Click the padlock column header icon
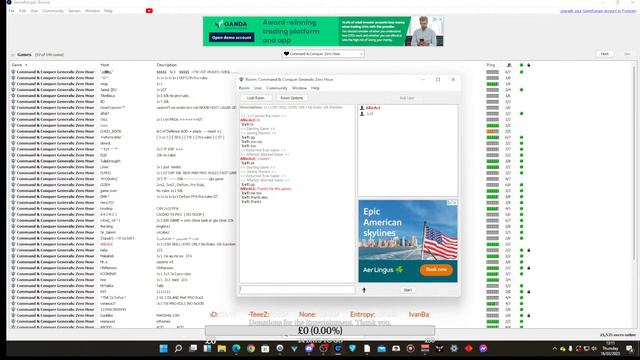This screenshot has height=360, width=640. pos(529,65)
